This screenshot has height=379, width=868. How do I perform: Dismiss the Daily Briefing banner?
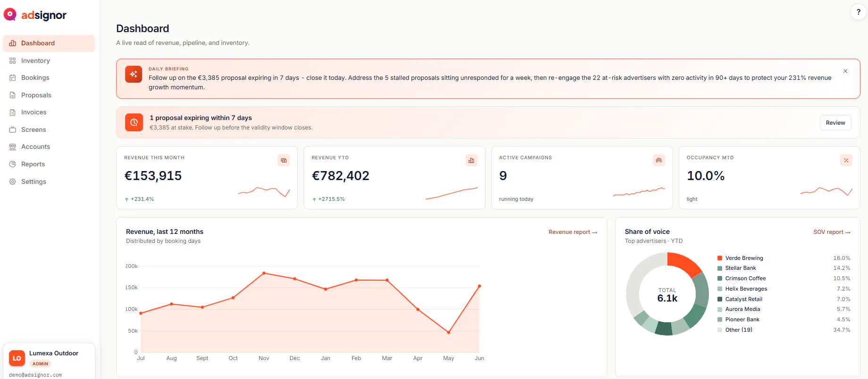(x=845, y=71)
